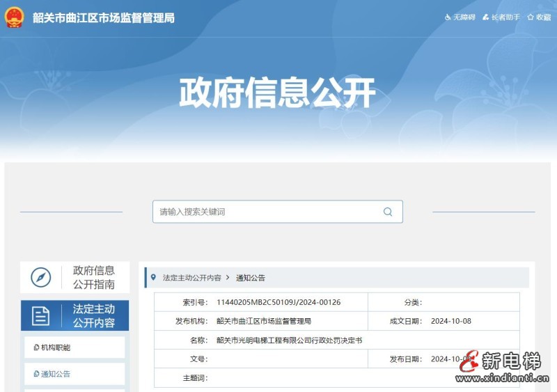Open the 韶关市曲江区市场监督管理局 site title
Viewport: 557px width, 392px height.
[104, 18]
